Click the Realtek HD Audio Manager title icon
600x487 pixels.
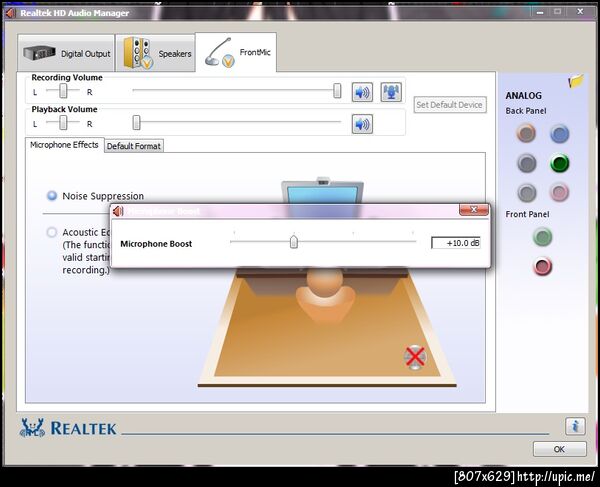10,13
